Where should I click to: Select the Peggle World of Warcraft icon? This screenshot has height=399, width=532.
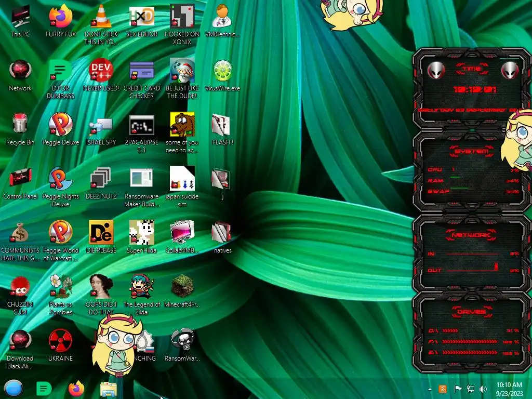point(60,241)
